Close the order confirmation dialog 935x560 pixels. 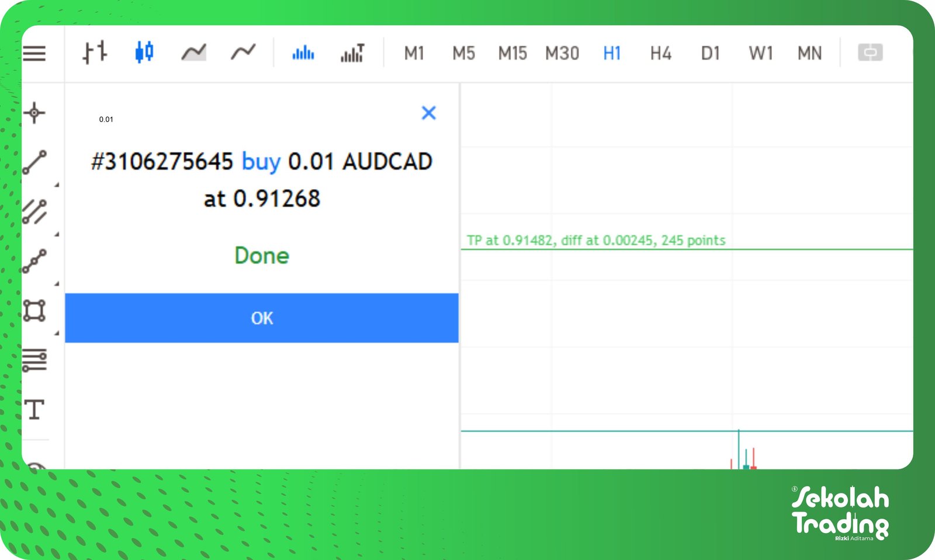(429, 113)
